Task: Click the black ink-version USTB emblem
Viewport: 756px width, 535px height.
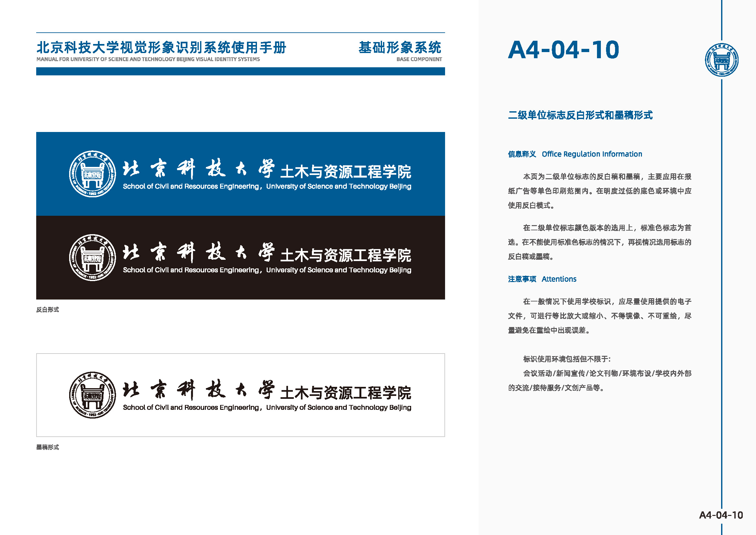Action: [x=92, y=395]
